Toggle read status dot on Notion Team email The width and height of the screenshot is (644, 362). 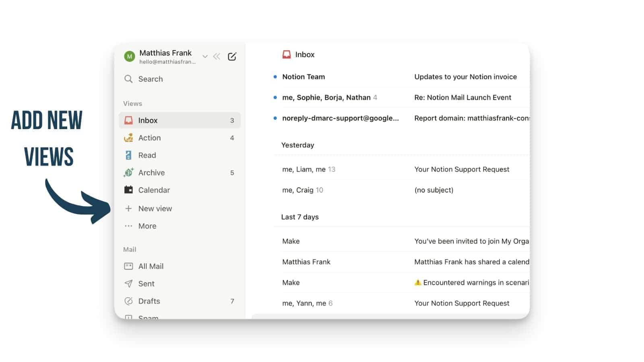coord(275,76)
